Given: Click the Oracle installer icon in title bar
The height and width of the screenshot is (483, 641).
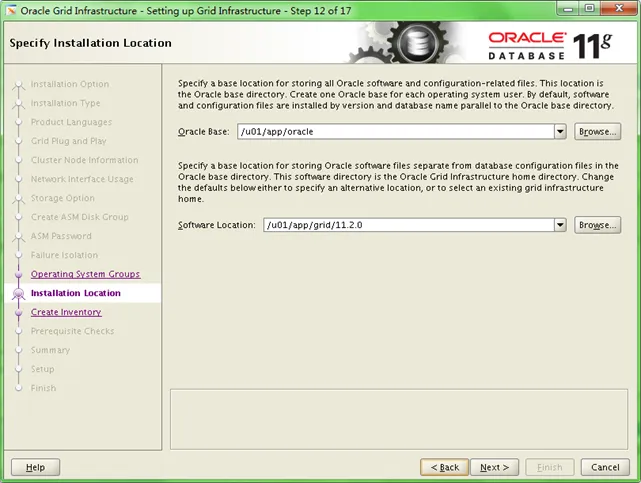Looking at the screenshot, I should [x=11, y=10].
